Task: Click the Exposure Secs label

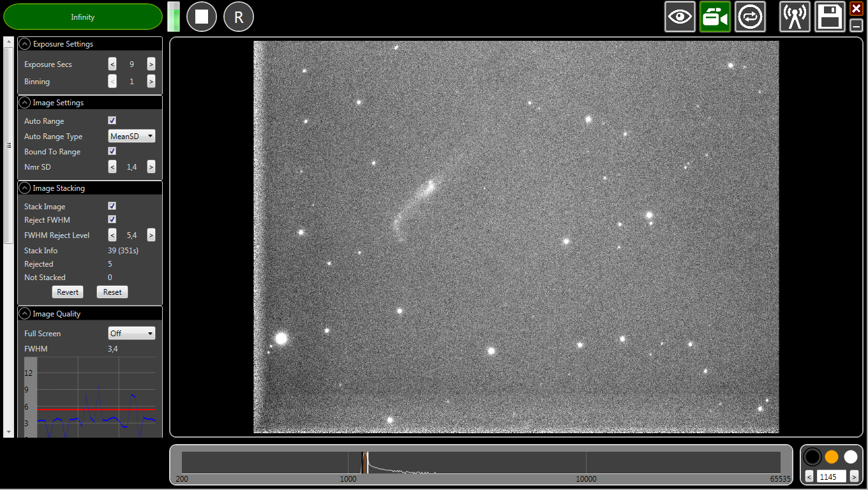Action: click(x=48, y=64)
